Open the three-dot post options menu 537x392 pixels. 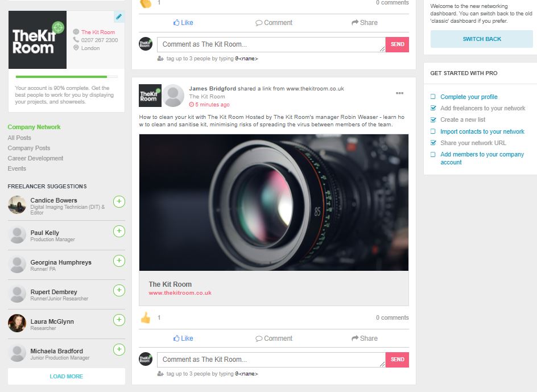399,93
